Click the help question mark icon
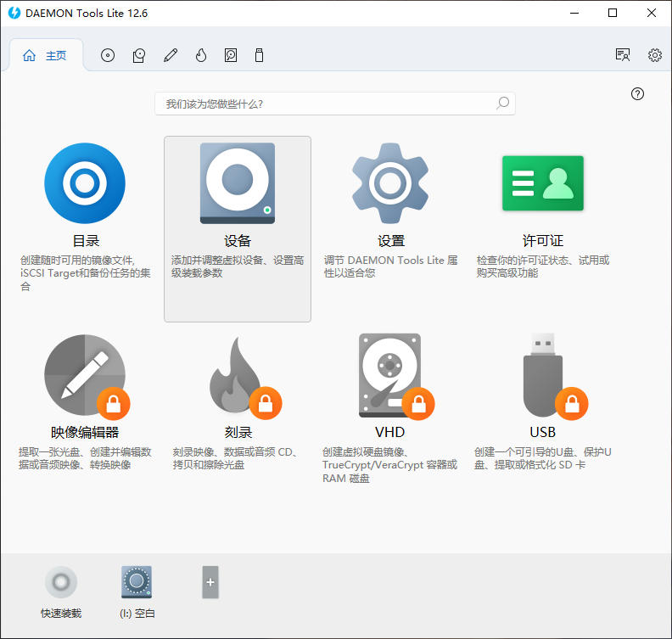Viewport: 672px width, 639px height. 637,94
